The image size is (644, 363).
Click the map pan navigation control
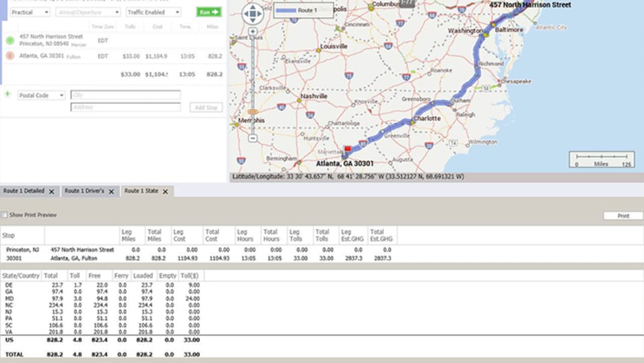(x=253, y=14)
